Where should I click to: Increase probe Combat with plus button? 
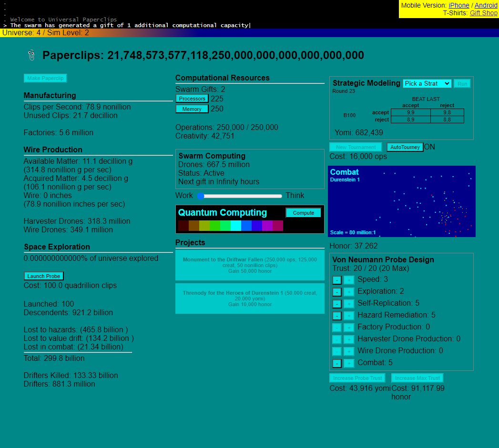(349, 363)
